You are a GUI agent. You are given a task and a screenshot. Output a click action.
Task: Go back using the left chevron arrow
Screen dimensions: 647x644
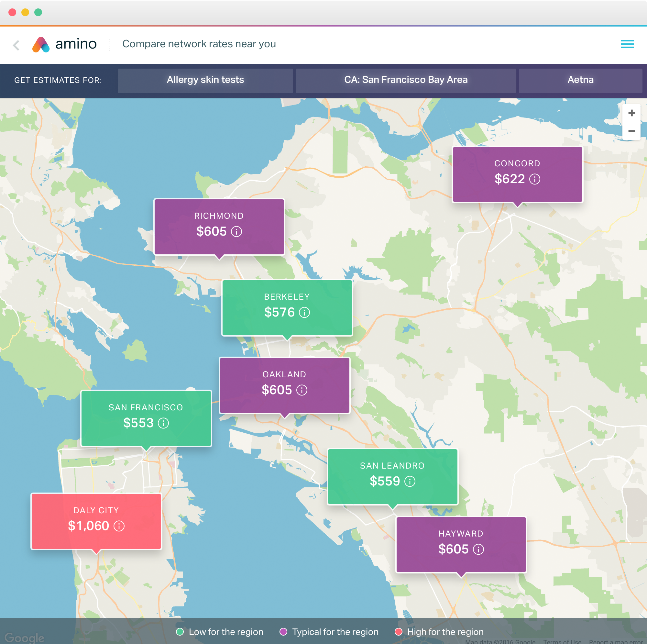pos(16,45)
